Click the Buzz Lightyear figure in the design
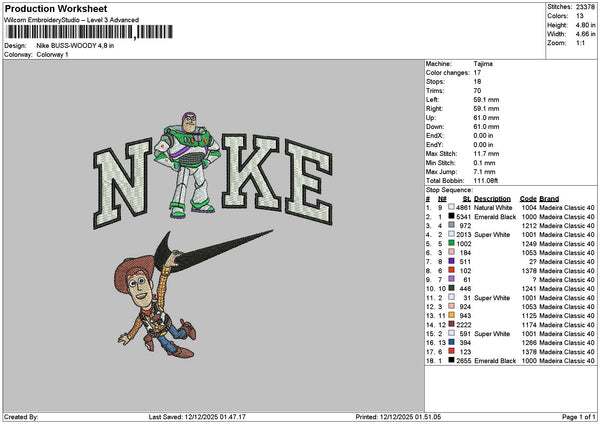The width and height of the screenshot is (600, 424). coord(188,165)
